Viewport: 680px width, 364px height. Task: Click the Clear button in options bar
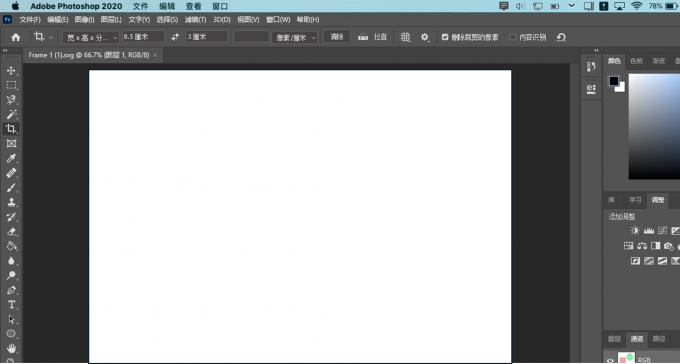tap(337, 37)
